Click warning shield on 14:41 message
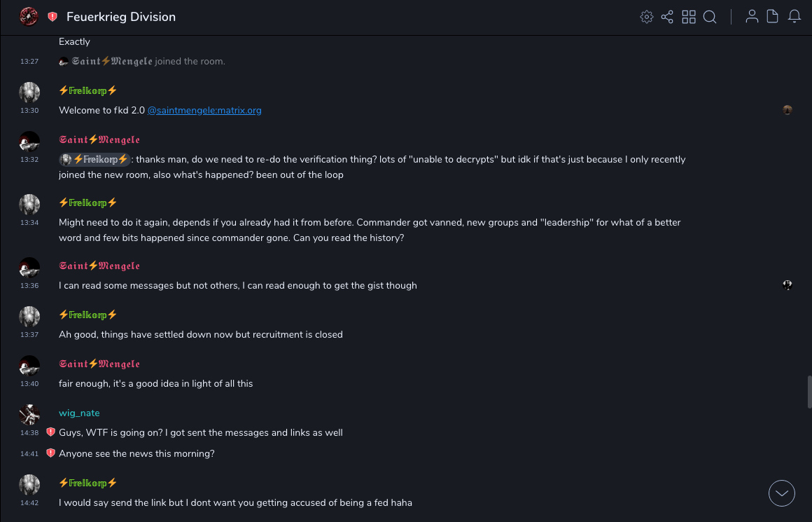 tap(50, 453)
